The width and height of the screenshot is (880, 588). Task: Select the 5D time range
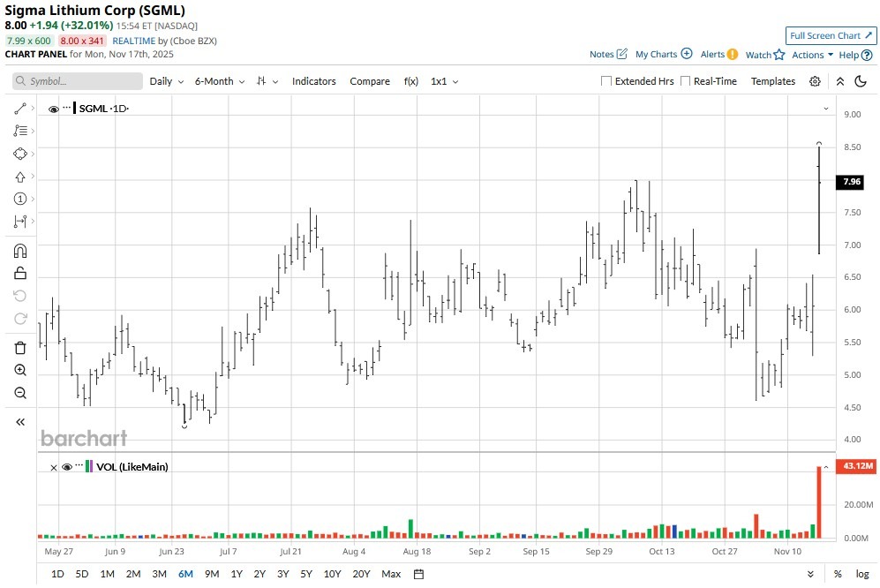(82, 574)
